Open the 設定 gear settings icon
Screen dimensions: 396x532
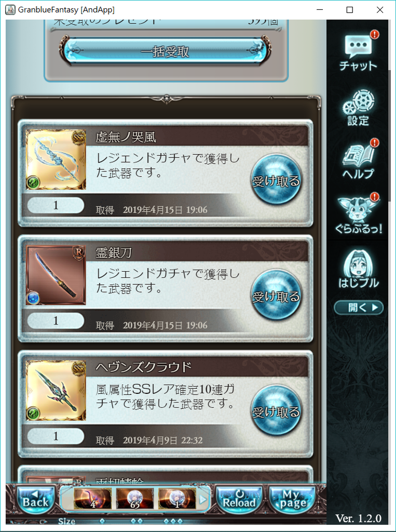(358, 108)
